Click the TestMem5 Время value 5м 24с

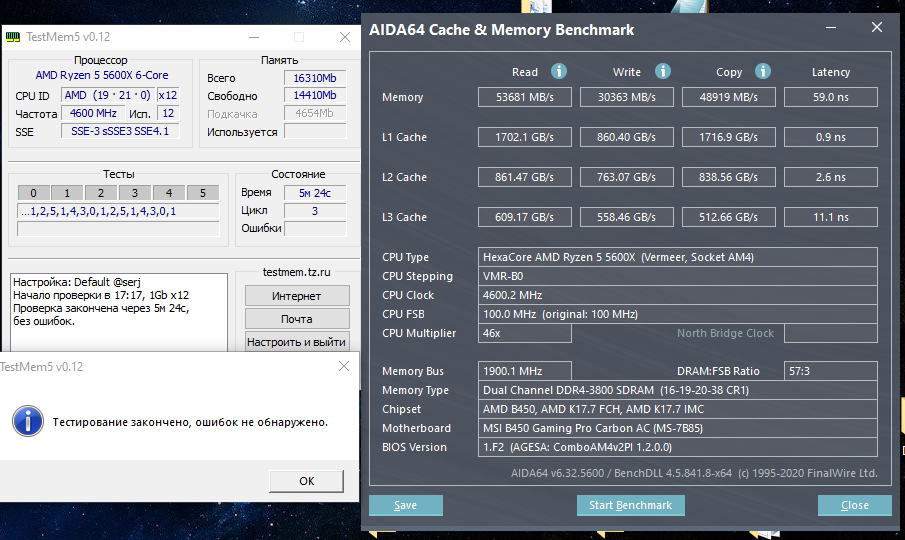[x=315, y=193]
